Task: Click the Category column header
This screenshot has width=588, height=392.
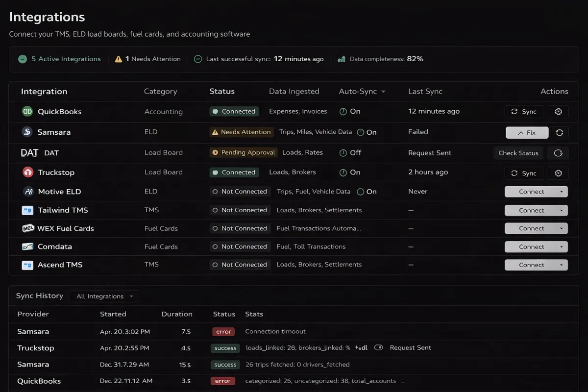Action: [x=160, y=92]
